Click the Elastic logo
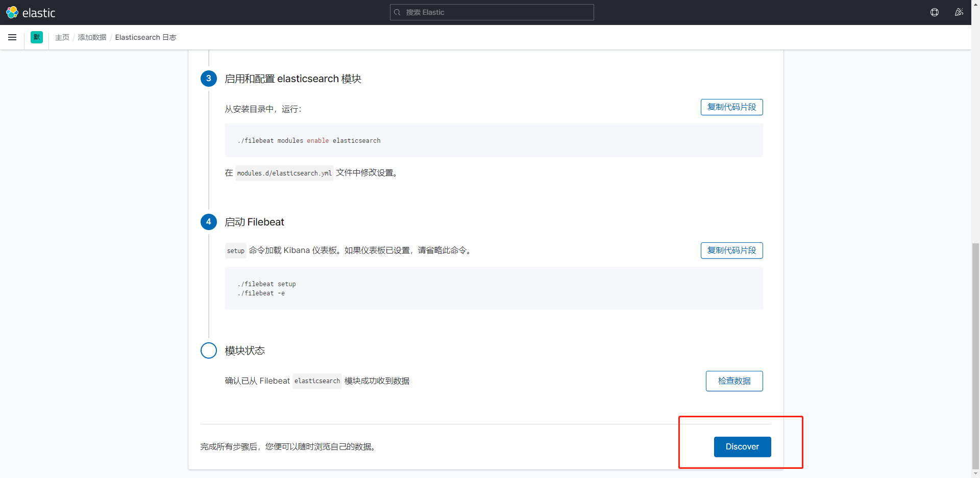Viewport: 980px width, 478px height. click(31, 12)
